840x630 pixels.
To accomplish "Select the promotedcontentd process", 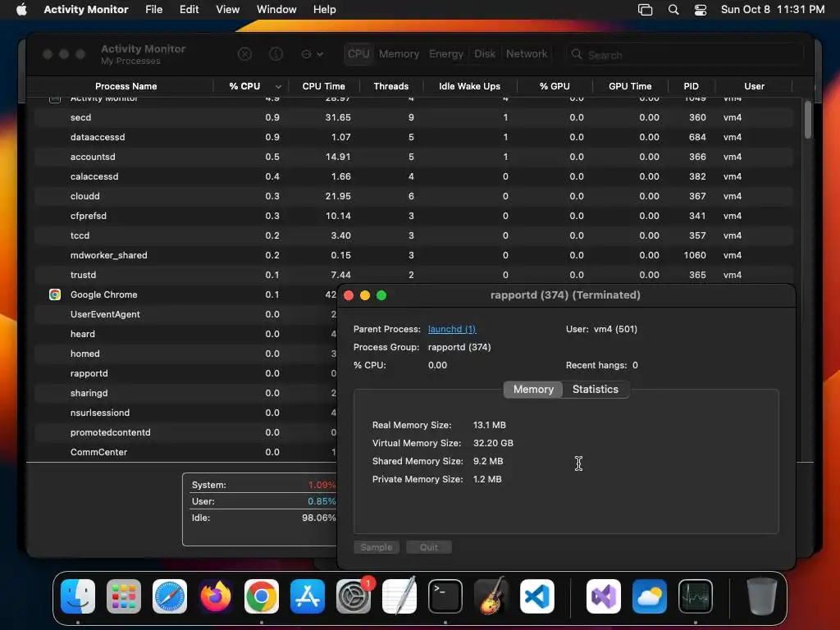I will (186, 432).
